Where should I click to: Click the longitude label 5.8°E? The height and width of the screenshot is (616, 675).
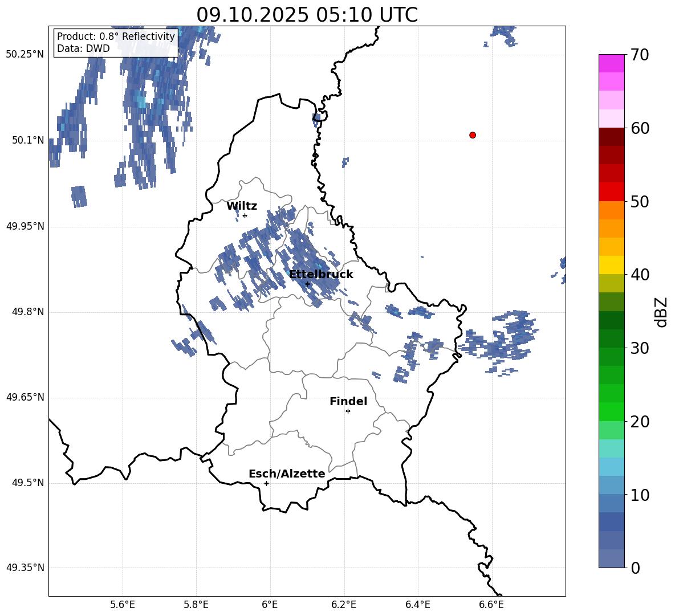click(196, 605)
